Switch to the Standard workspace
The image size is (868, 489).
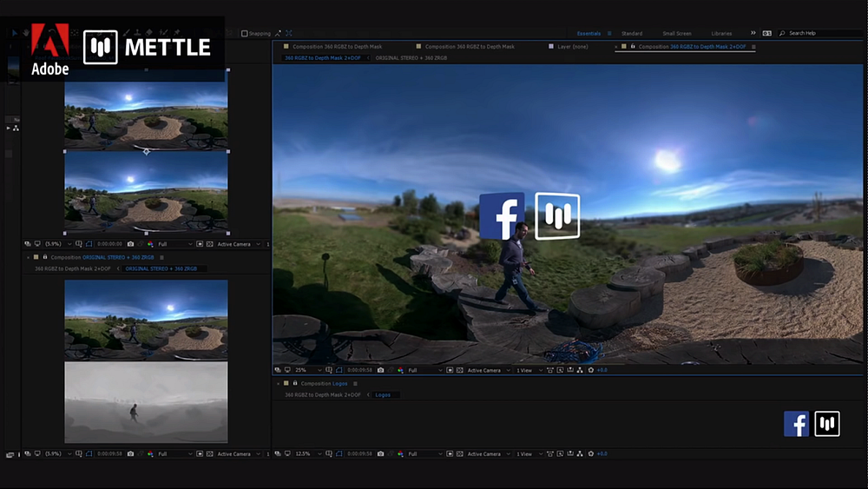[x=632, y=33]
